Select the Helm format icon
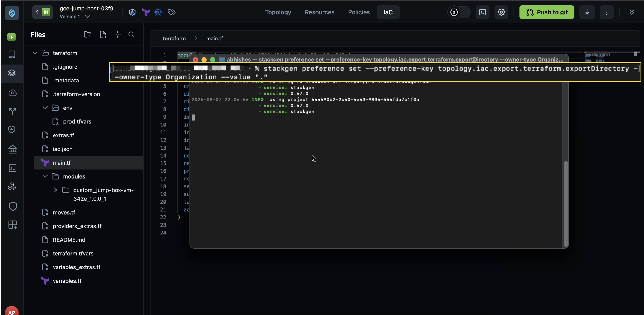The height and width of the screenshot is (315, 644). click(158, 12)
